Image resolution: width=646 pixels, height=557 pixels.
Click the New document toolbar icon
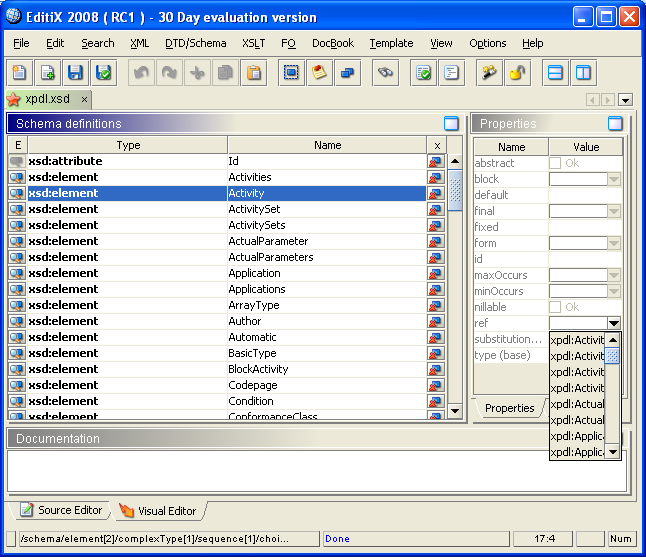[x=19, y=73]
